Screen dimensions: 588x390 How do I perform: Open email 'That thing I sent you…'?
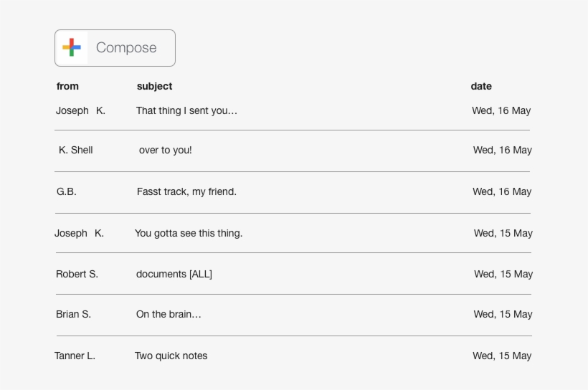click(186, 111)
